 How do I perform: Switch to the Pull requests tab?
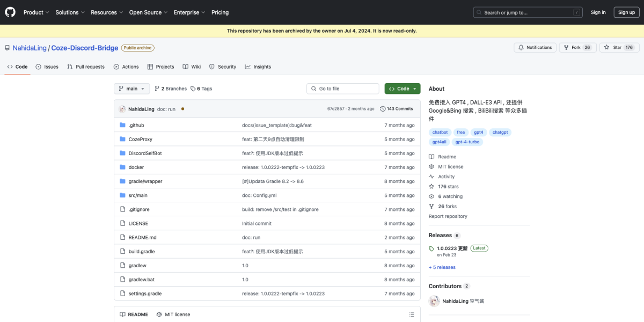tap(86, 67)
